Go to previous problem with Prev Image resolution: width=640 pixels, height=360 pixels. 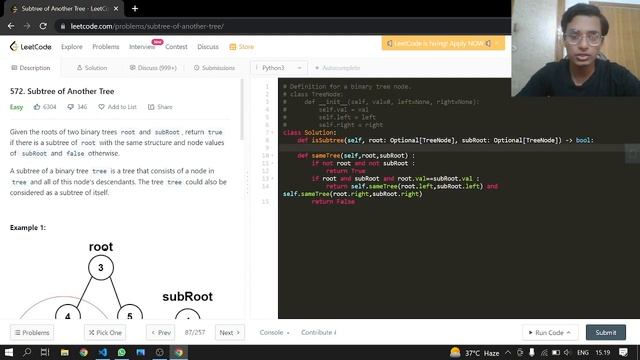[x=160, y=333]
